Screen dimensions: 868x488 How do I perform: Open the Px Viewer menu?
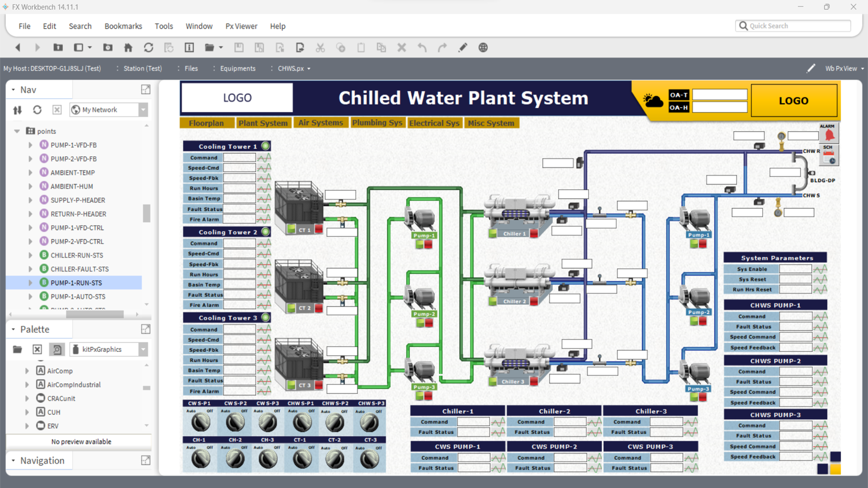pos(241,26)
